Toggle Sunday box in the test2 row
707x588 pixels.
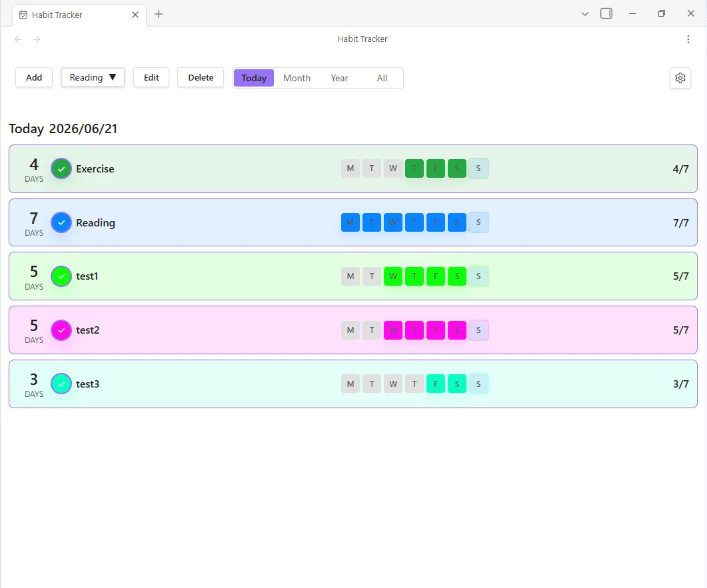(478, 330)
